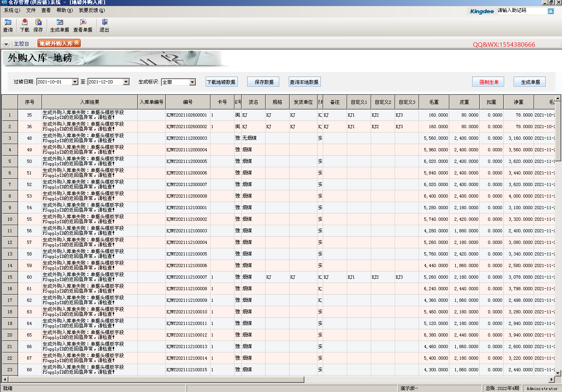This screenshot has width=562, height=392.
Task: Click the 扣重 column header
Action: click(491, 102)
